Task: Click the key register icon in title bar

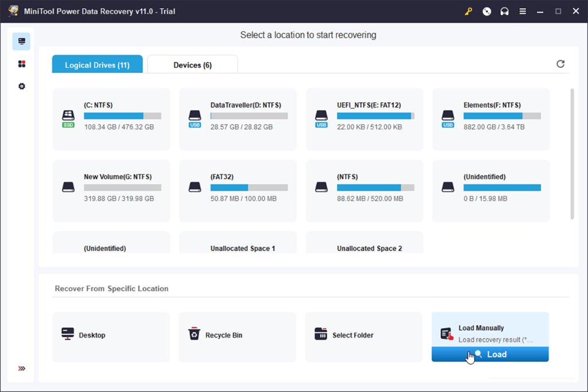Action: point(469,11)
